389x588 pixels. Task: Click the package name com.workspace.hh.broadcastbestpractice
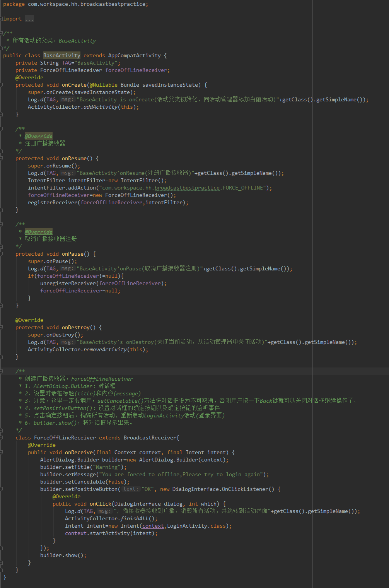(x=87, y=4)
